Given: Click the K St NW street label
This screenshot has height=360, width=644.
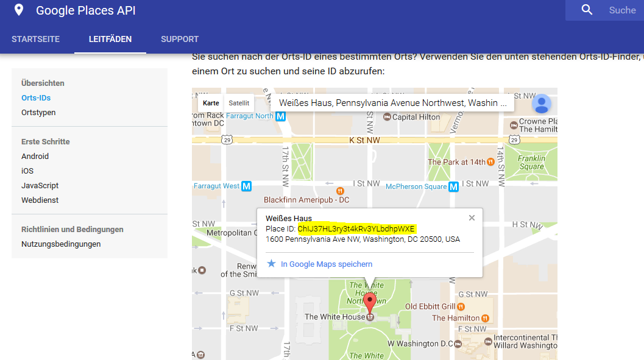Looking at the screenshot, I should 364,140.
